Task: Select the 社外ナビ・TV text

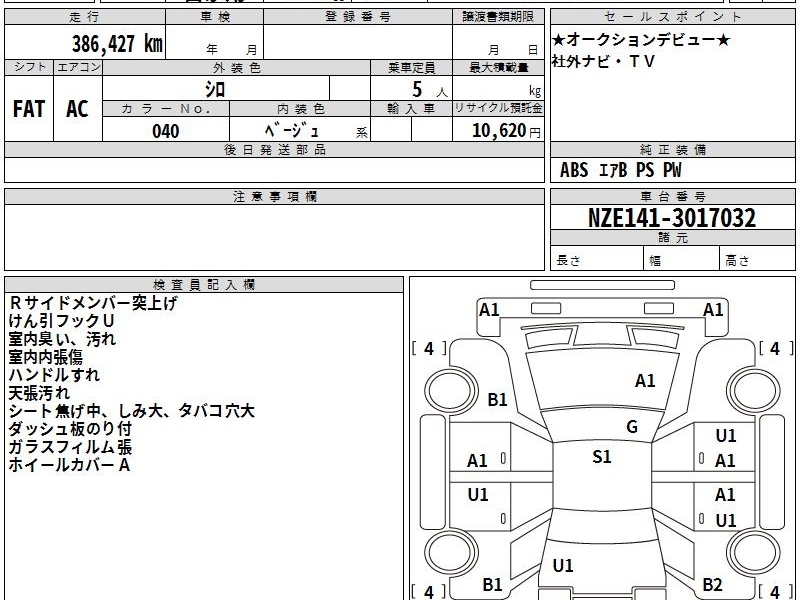Action: [x=603, y=62]
